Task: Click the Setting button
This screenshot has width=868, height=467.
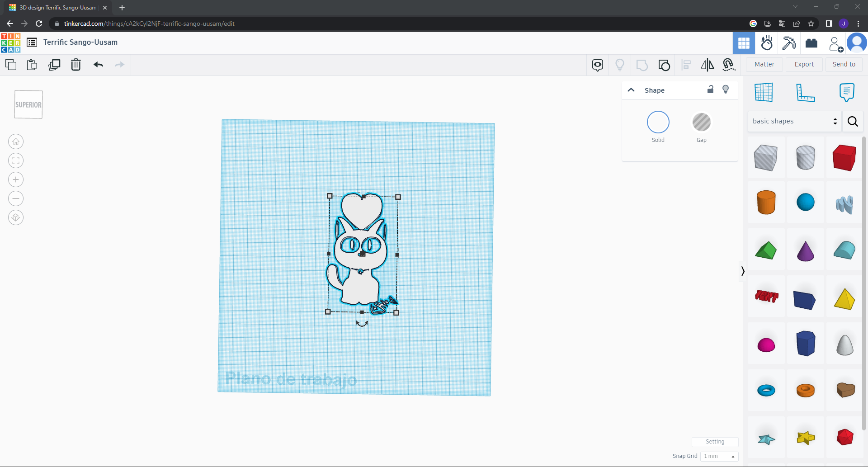Action: (x=715, y=442)
